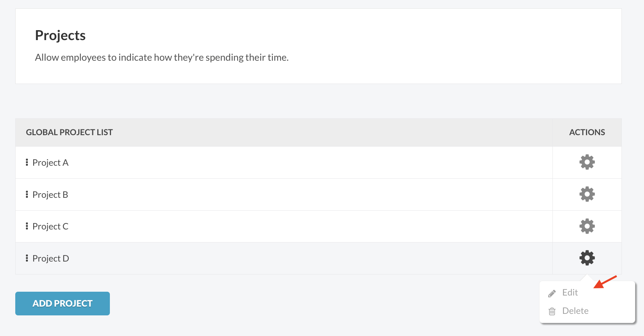Click the Projects page heading
644x336 pixels.
click(60, 36)
